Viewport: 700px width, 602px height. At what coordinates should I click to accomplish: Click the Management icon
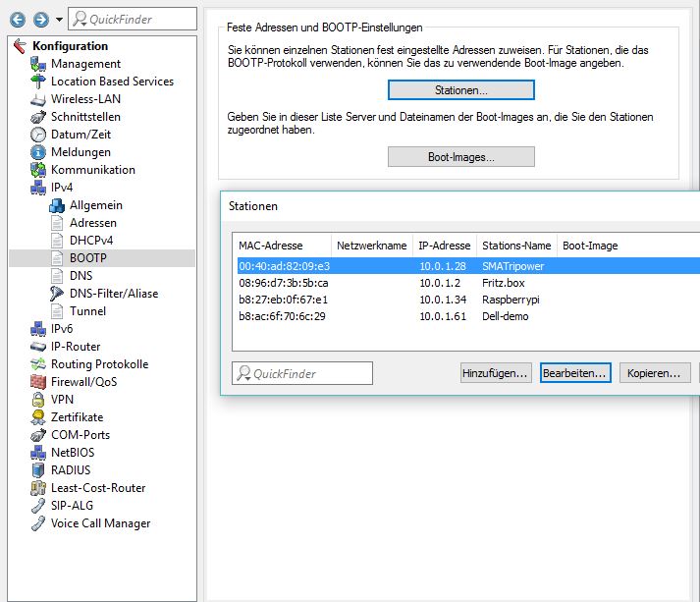(38, 64)
